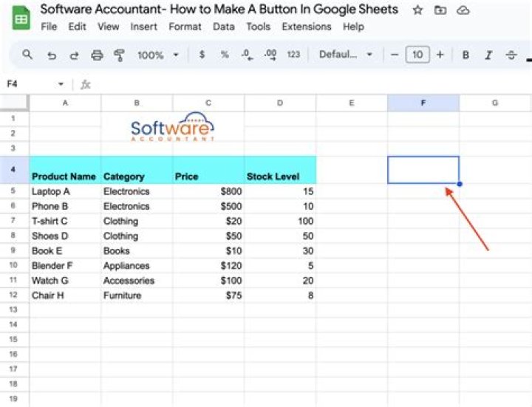Open the Insert menu
Screen dimensions: 532x407
pyautogui.click(x=144, y=27)
